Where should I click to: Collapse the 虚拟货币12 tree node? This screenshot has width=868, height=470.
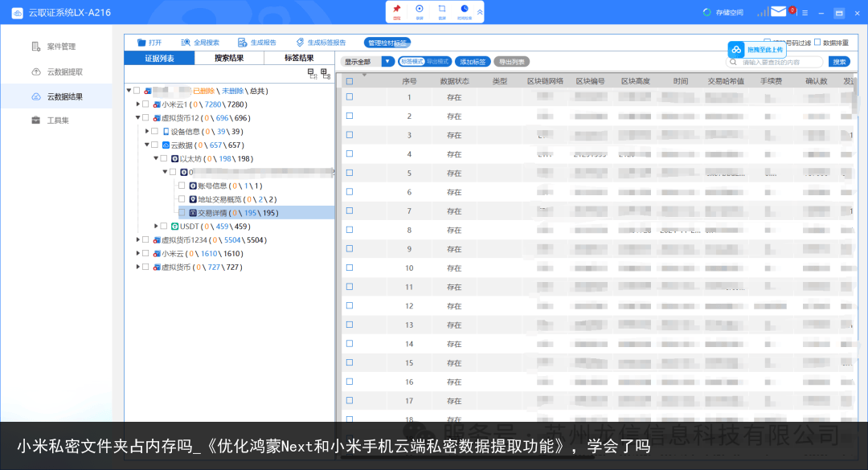coord(138,118)
